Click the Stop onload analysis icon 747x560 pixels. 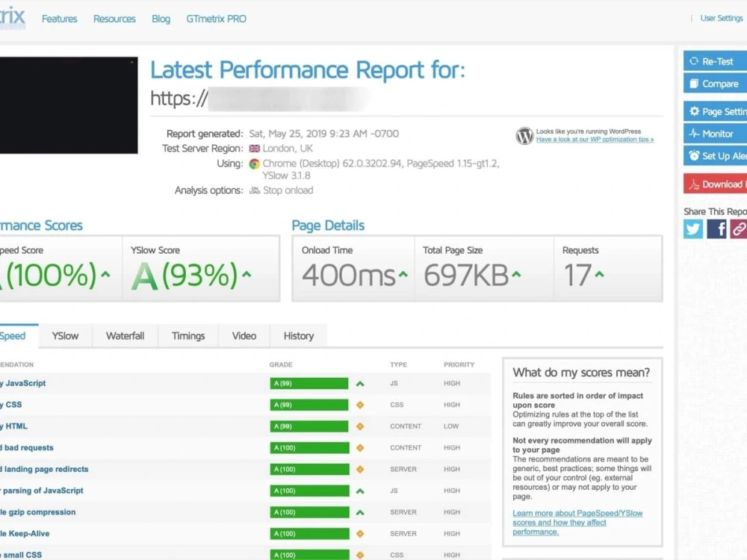[255, 190]
